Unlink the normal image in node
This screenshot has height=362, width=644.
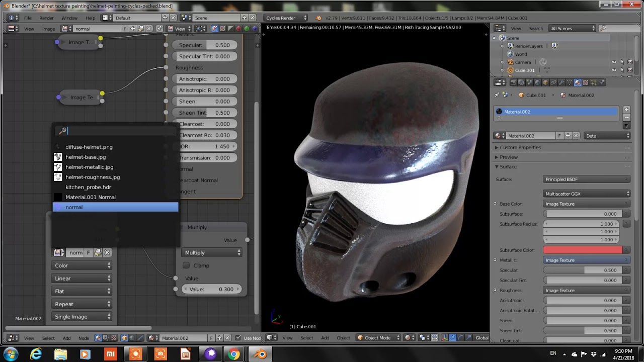(107, 252)
